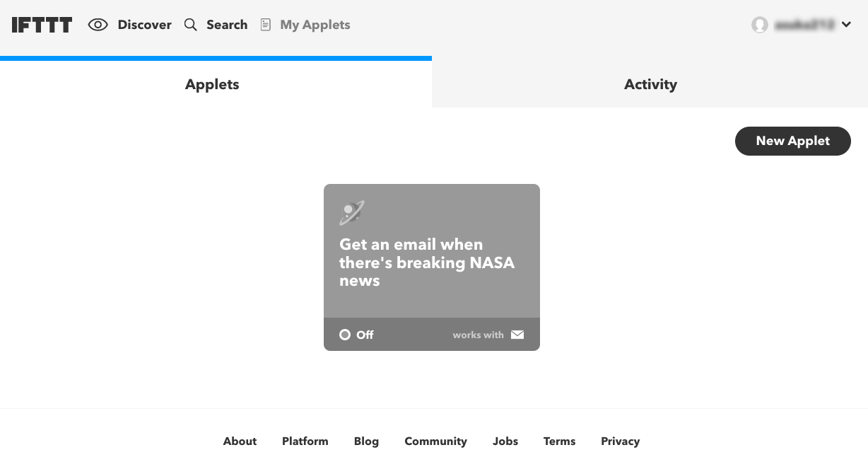This screenshot has height=474, width=868.
Task: Expand the account dropdown chevron
Action: (x=846, y=25)
